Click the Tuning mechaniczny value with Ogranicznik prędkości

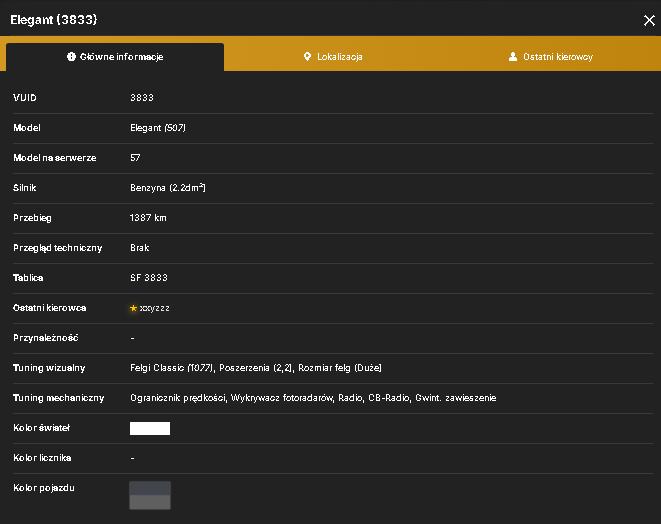[x=313, y=398]
